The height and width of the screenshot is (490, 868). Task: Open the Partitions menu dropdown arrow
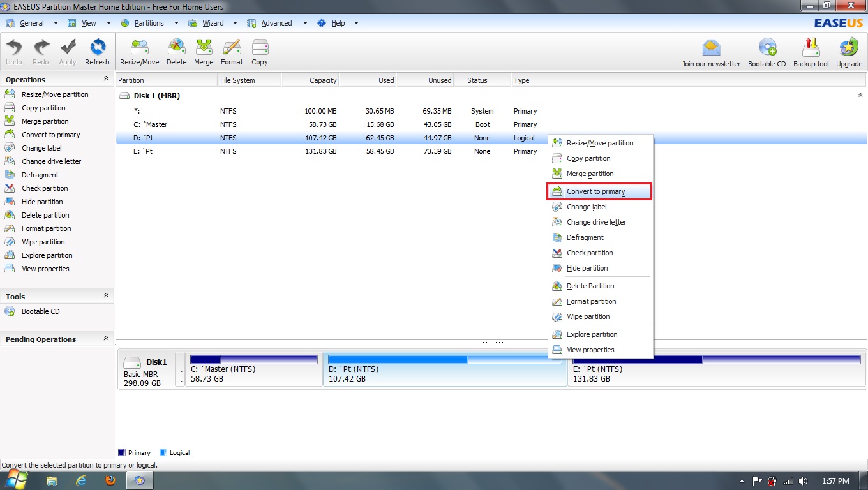pyautogui.click(x=176, y=23)
